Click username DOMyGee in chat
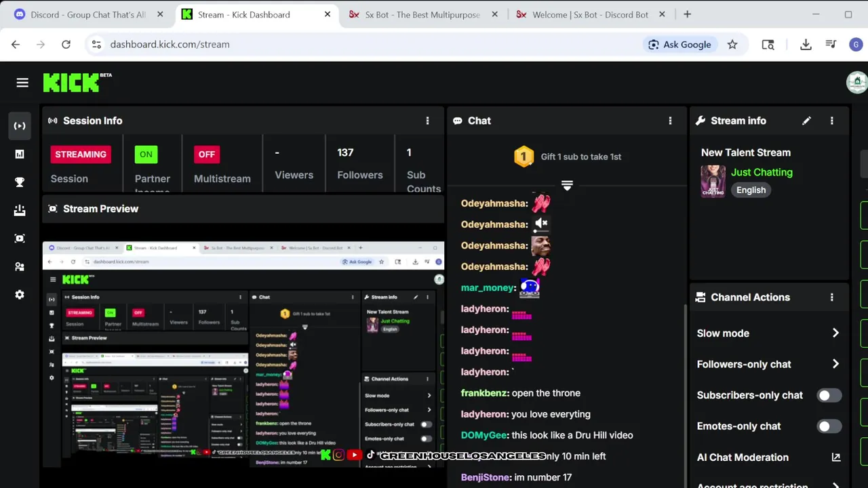The height and width of the screenshot is (488, 868). pyautogui.click(x=484, y=435)
